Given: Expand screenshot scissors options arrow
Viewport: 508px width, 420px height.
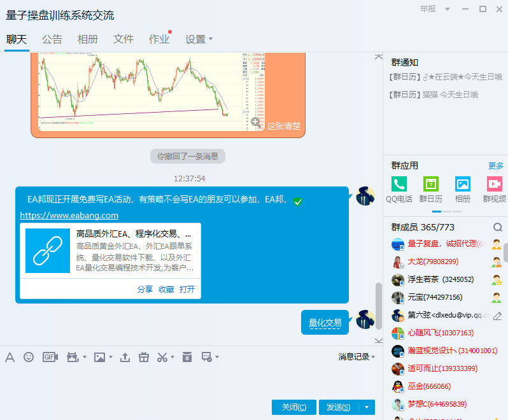Looking at the screenshot, I should click(173, 357).
